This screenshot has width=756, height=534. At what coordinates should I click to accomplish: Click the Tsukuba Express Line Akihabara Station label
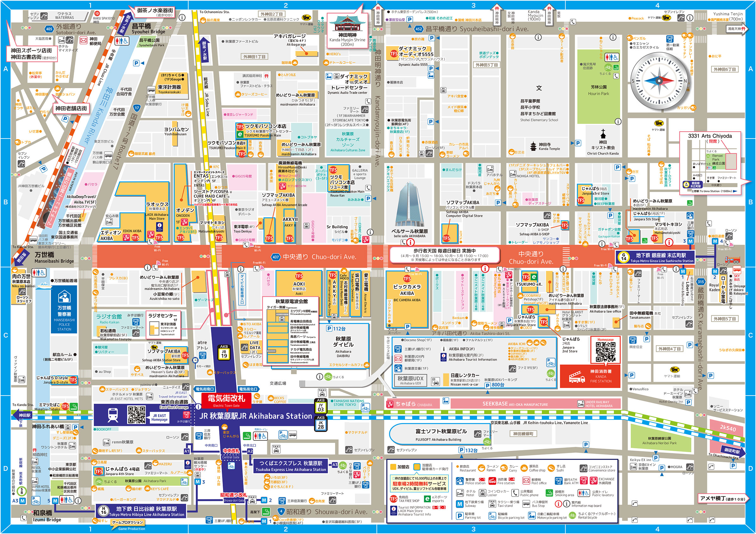tap(291, 466)
